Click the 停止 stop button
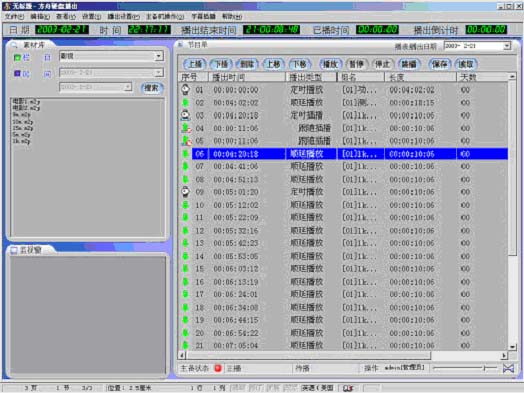Viewport: 524px width, 393px height. pos(383,64)
